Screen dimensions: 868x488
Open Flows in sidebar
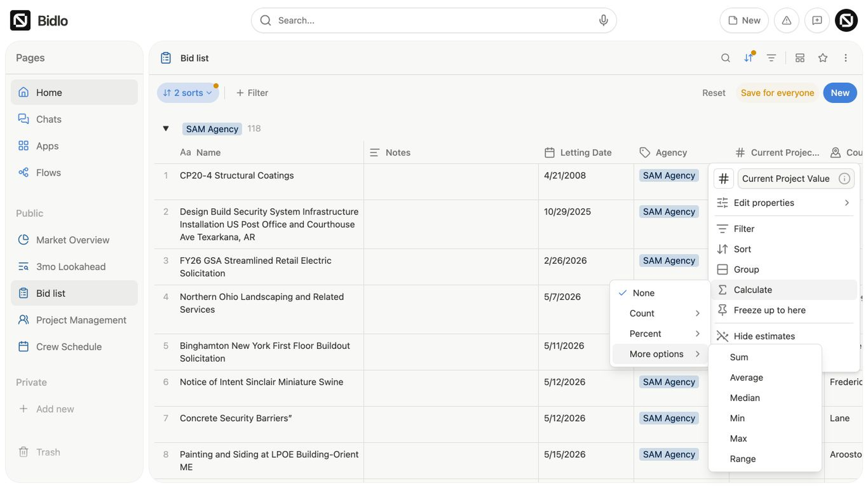click(x=74, y=173)
